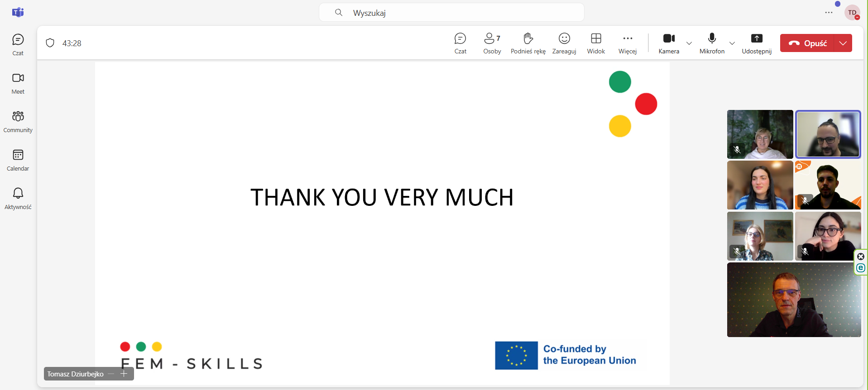Open the Zareaguj reactions menu
The height and width of the screenshot is (390, 868).
(564, 43)
